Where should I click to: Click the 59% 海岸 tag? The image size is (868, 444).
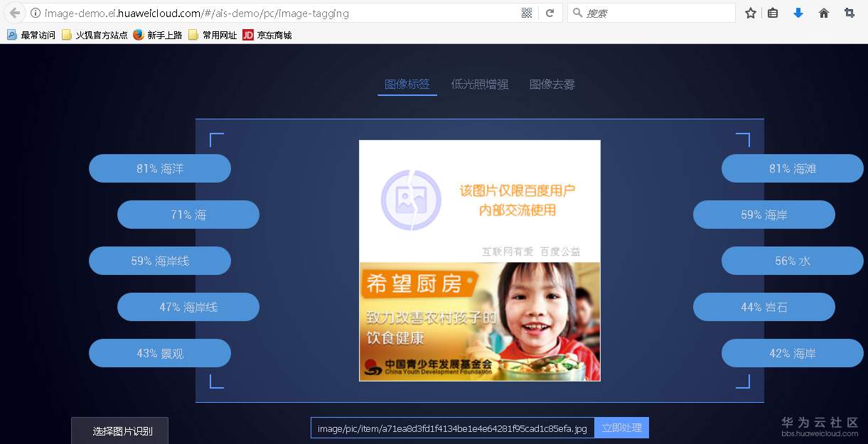764,215
